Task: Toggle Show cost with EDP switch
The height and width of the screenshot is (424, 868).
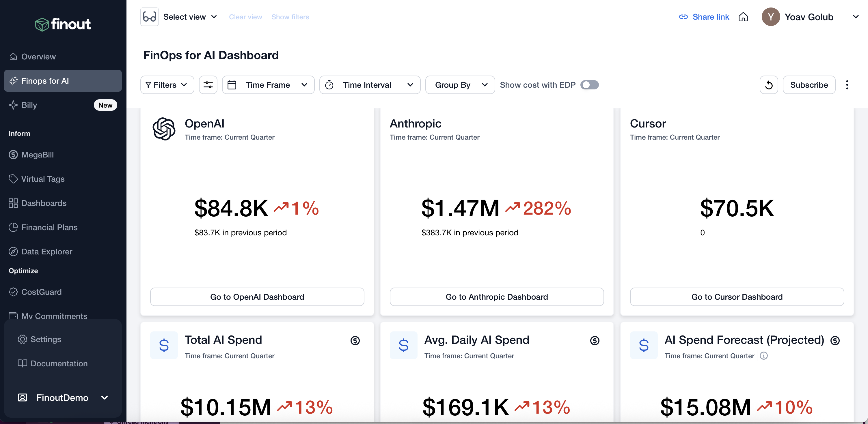Action: 589,85
